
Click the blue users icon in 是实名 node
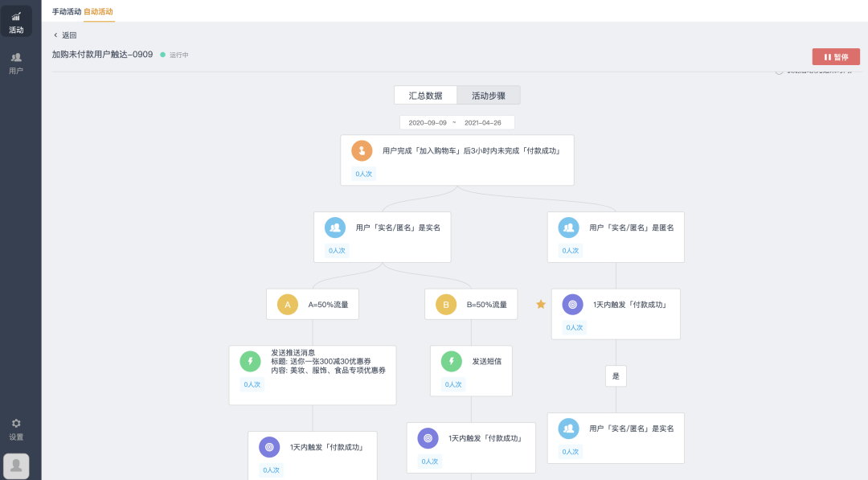(x=335, y=228)
